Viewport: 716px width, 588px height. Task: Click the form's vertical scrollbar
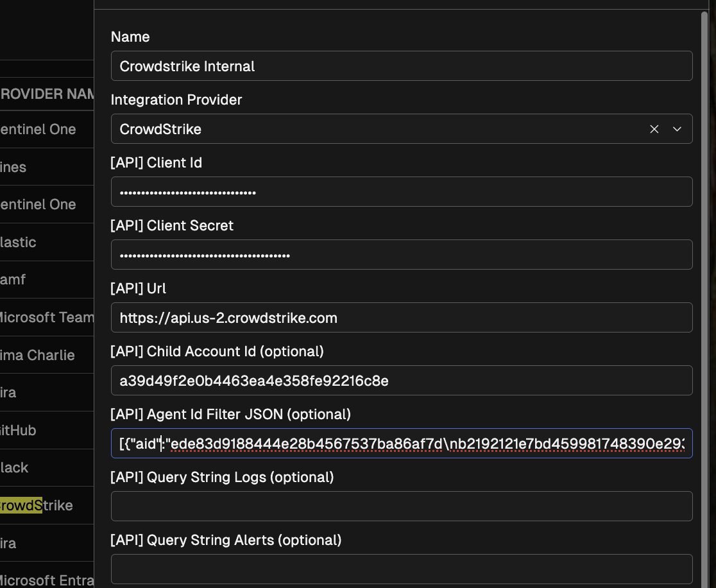pyautogui.click(x=704, y=299)
